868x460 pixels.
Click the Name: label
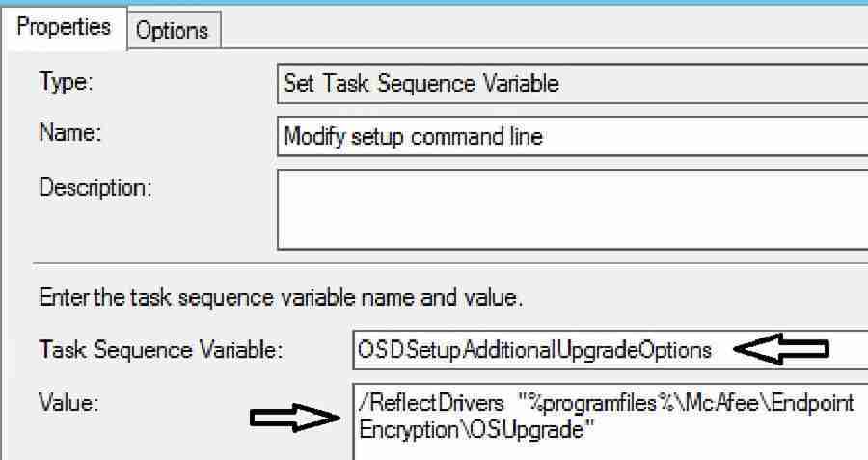[x=70, y=136]
